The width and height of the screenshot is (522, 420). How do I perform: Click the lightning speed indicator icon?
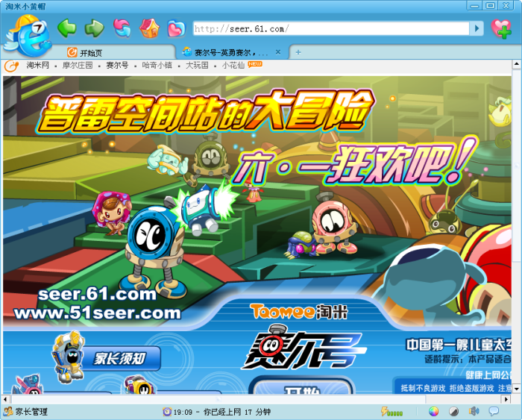click(x=391, y=412)
